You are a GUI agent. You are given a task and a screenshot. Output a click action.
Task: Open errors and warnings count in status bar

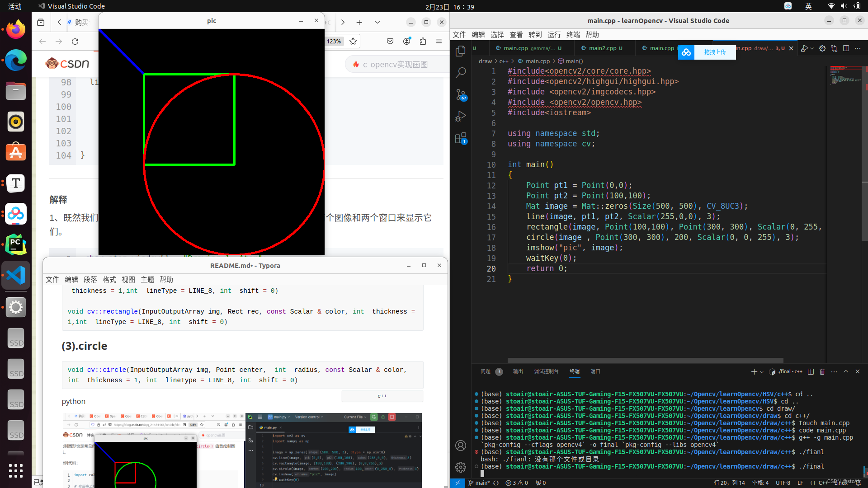517,483
